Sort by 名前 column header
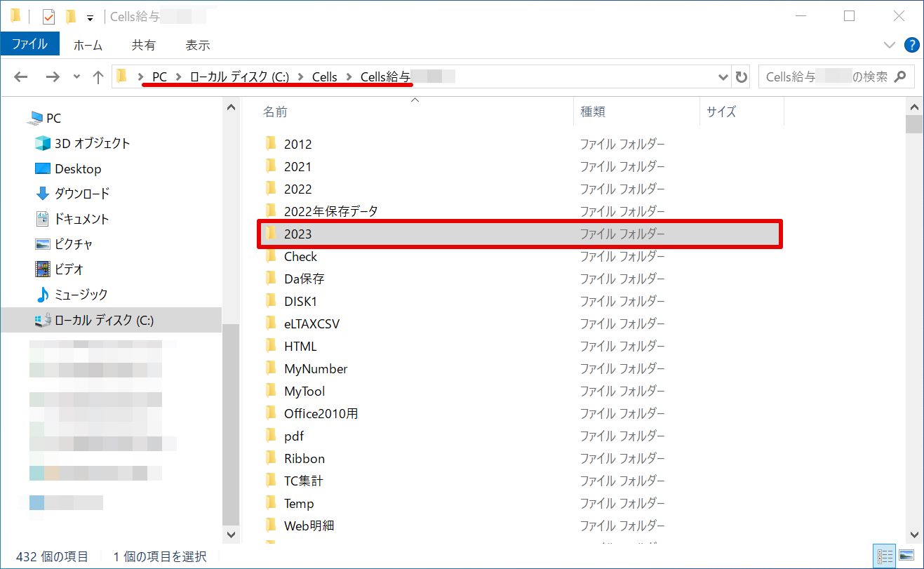 point(275,112)
